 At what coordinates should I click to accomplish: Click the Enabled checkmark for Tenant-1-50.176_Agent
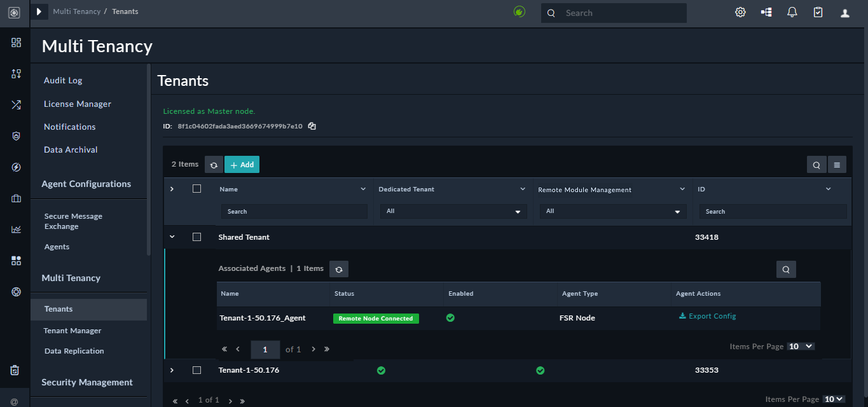[450, 317]
